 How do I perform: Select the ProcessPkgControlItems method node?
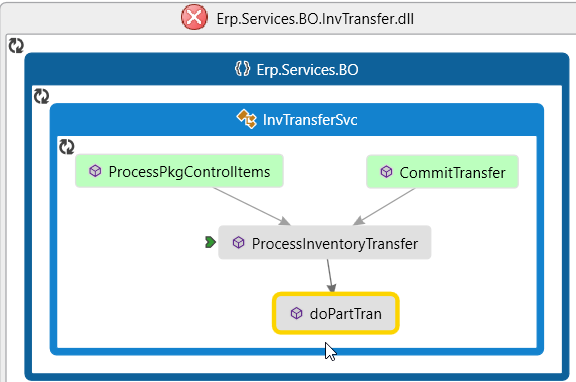(179, 171)
